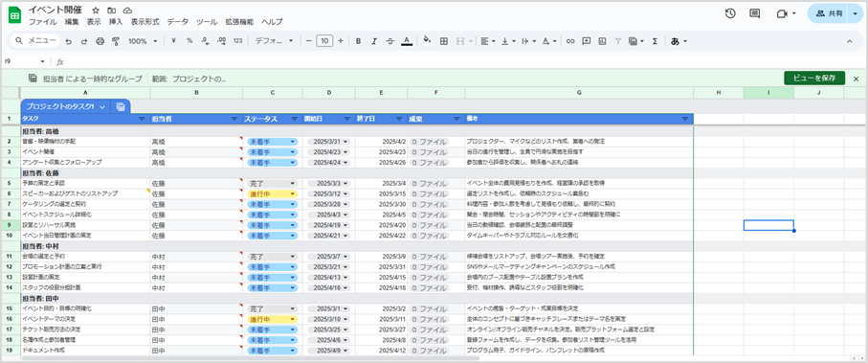Open share options dropdown arrow
Screen dimensions: 868x363
[856, 13]
